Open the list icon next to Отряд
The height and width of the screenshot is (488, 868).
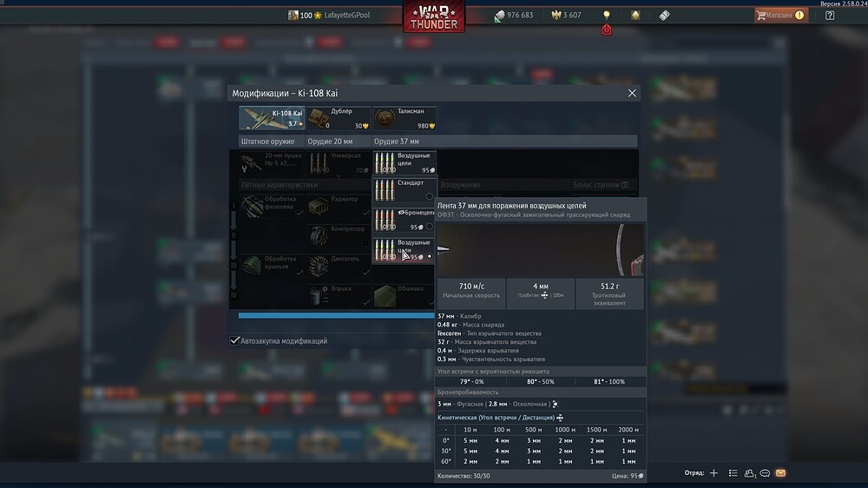[x=733, y=473]
